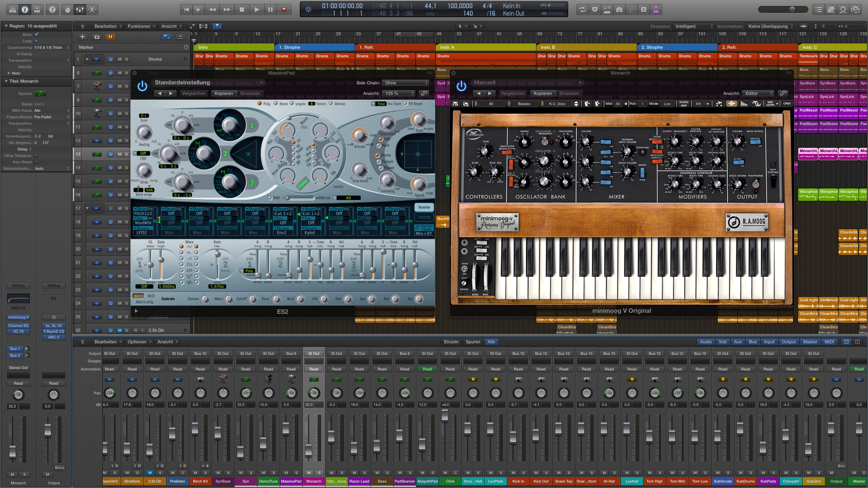Toggle cycle mode in the control bar
Viewport: 868px width, 488px height.
click(583, 10)
